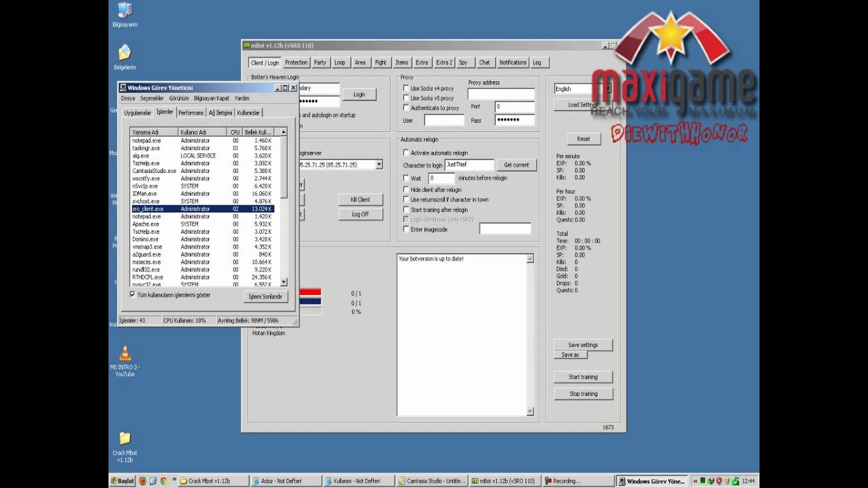Open the Bilgisayarı Kapat menu
Image resolution: width=868 pixels, height=488 pixels.
(x=212, y=98)
